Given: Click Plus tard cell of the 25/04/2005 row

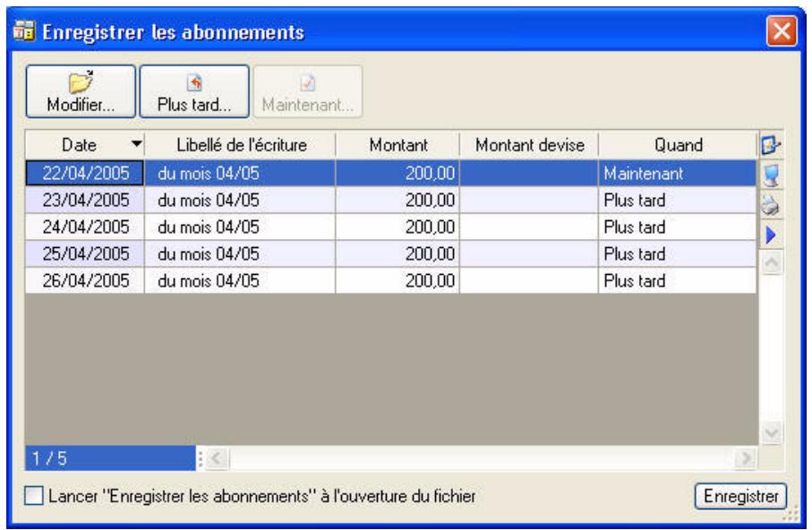Looking at the screenshot, I should point(678,254).
